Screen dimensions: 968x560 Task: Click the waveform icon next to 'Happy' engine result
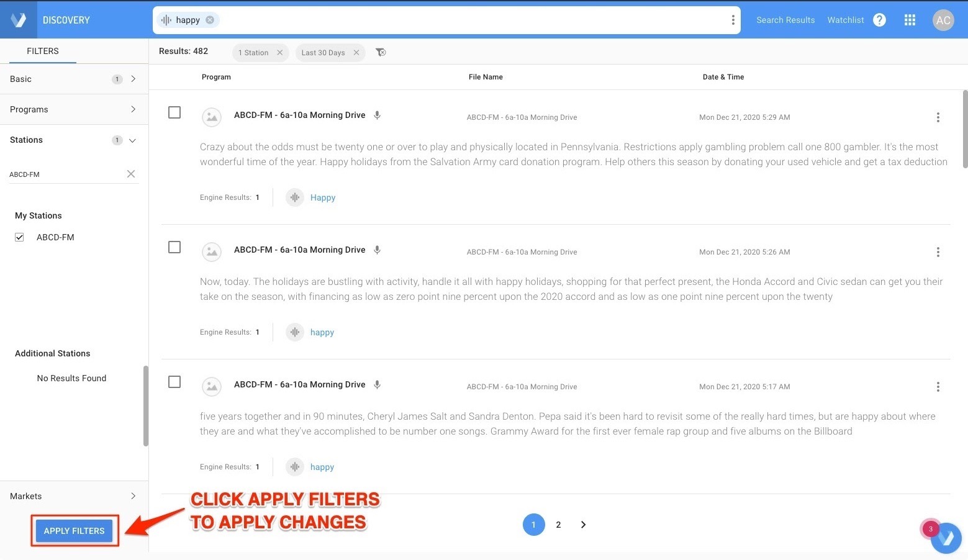pyautogui.click(x=294, y=197)
